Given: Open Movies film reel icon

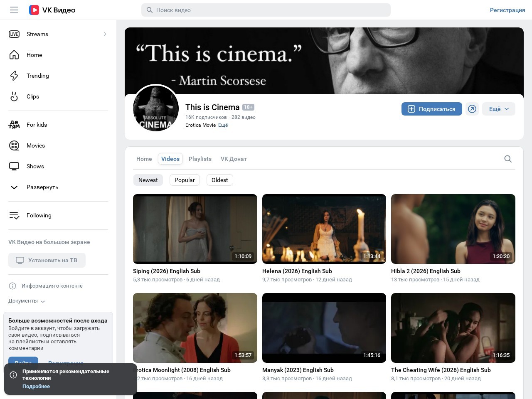Looking at the screenshot, I should click(14, 145).
